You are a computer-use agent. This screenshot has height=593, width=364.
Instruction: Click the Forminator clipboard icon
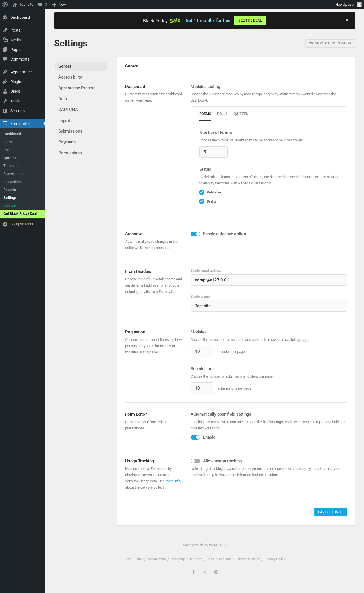(x=5, y=123)
